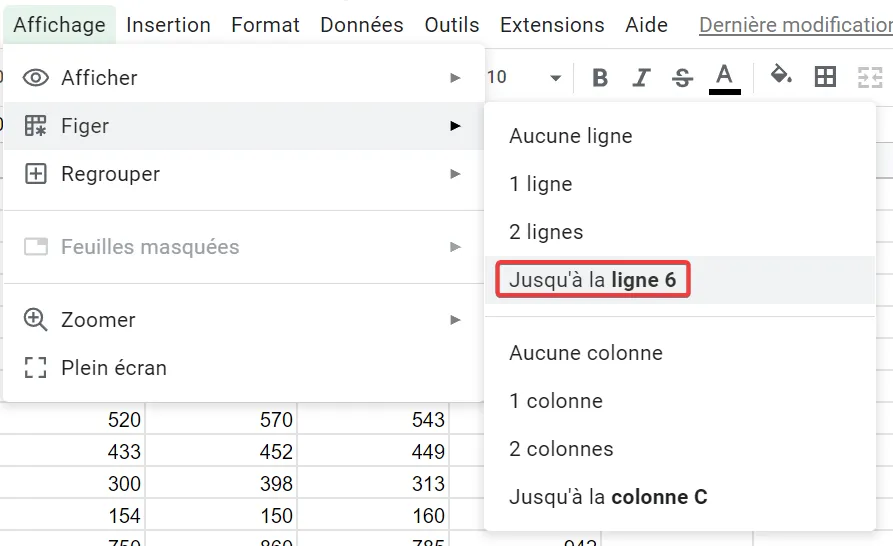Select Aucune ligne freeze option
The image size is (893, 546).
[680, 136]
